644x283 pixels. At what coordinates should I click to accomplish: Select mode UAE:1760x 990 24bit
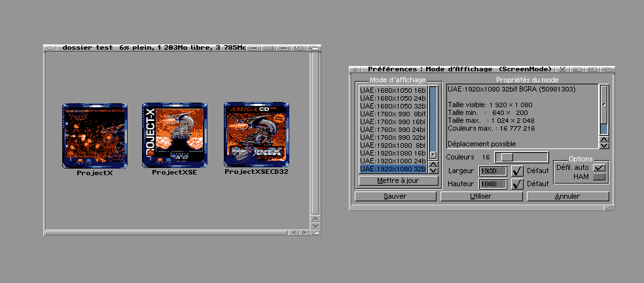click(393, 129)
